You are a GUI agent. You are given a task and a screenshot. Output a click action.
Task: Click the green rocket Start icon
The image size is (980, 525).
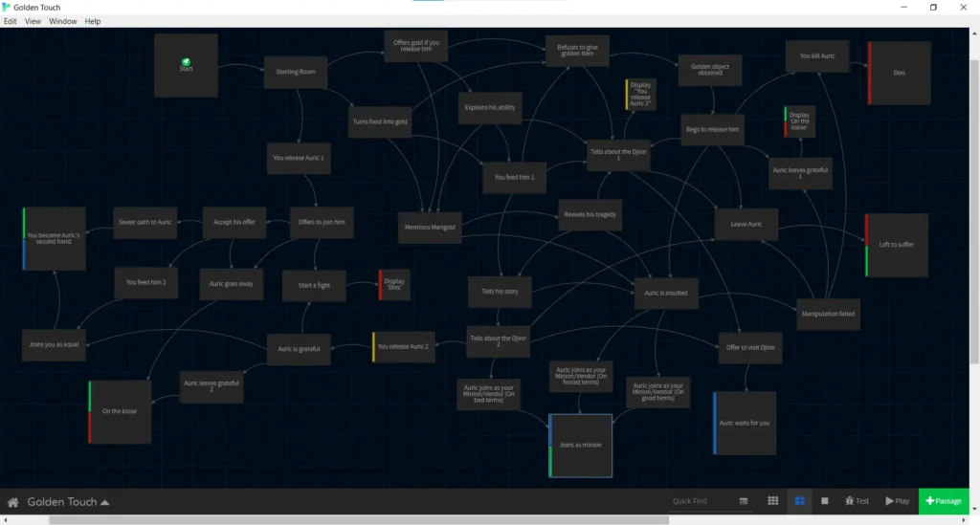tap(186, 62)
